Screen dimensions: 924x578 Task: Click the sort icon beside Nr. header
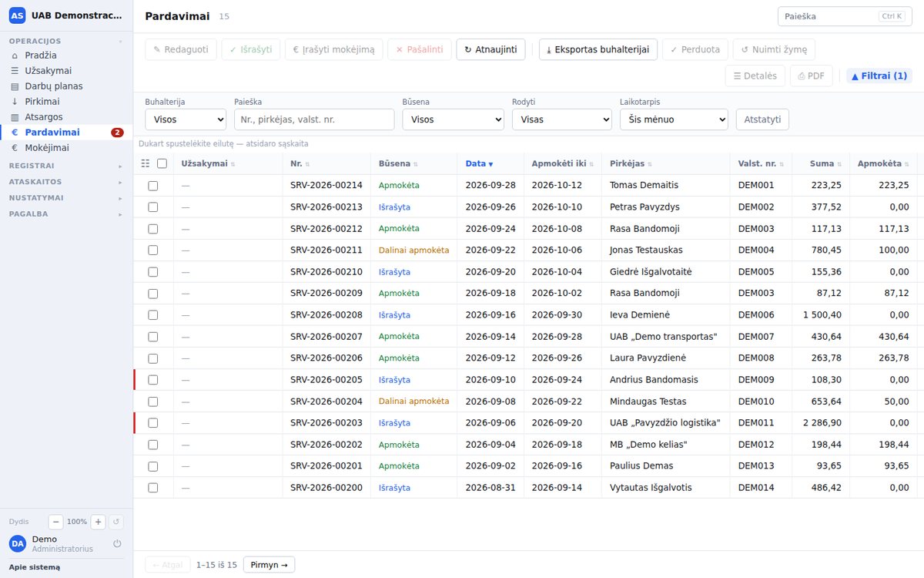click(x=307, y=164)
